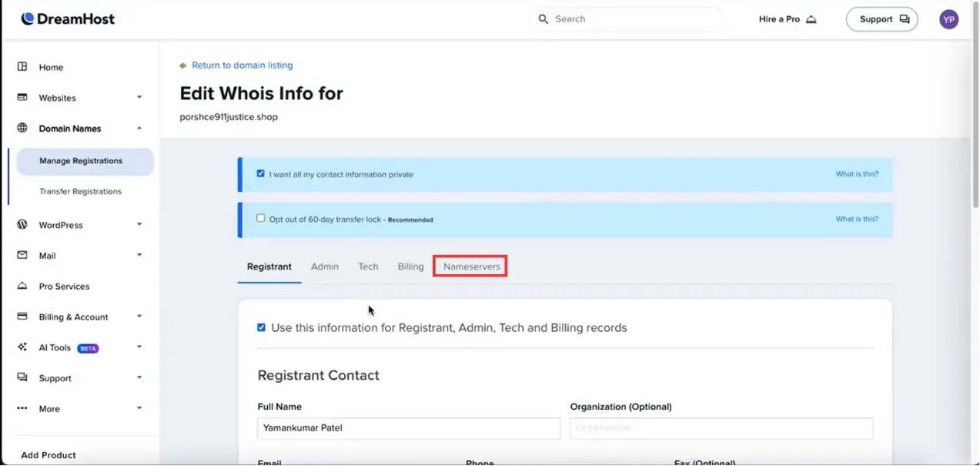Viewport: 980px width, 466px height.
Task: Switch to the Registrant tab
Action: (269, 267)
